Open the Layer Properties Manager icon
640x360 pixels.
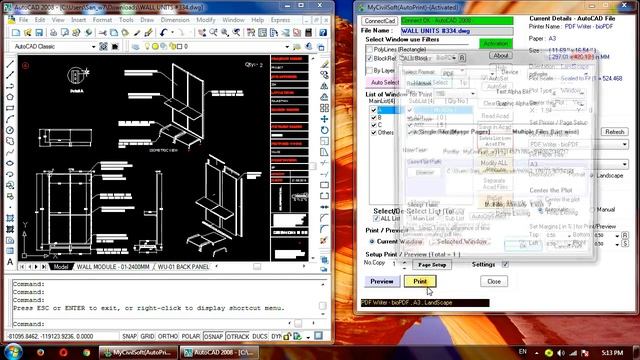(x=136, y=47)
